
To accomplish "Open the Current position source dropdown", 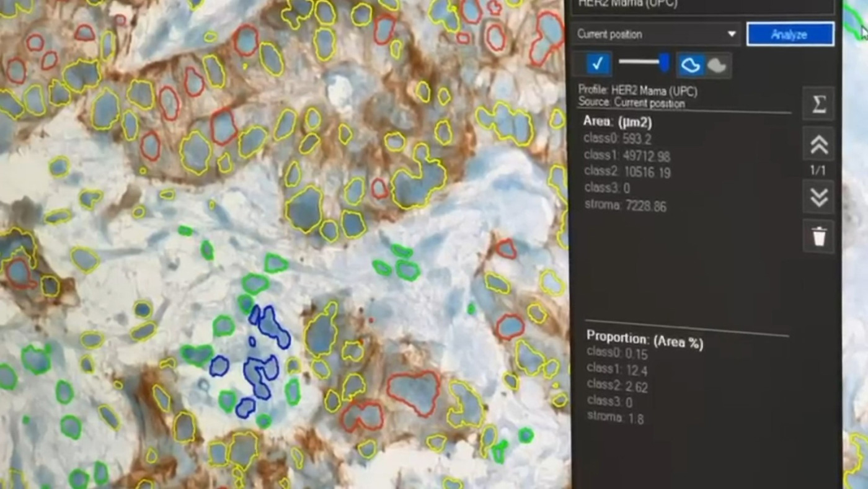I will tap(656, 34).
